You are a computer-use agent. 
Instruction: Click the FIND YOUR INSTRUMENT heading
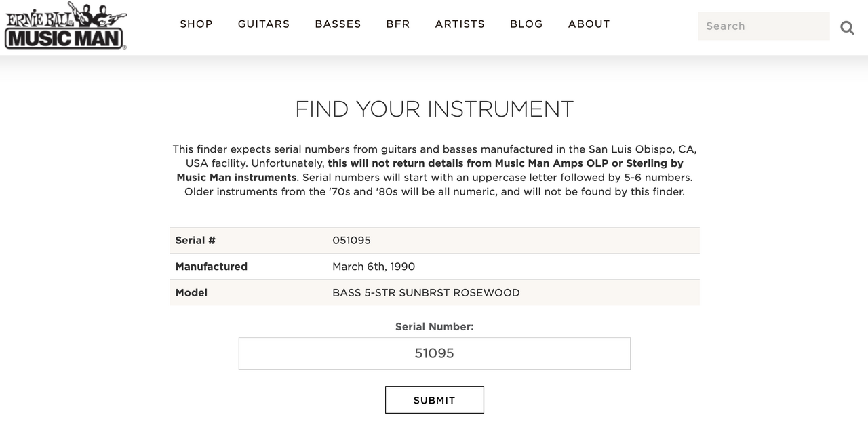coord(435,109)
